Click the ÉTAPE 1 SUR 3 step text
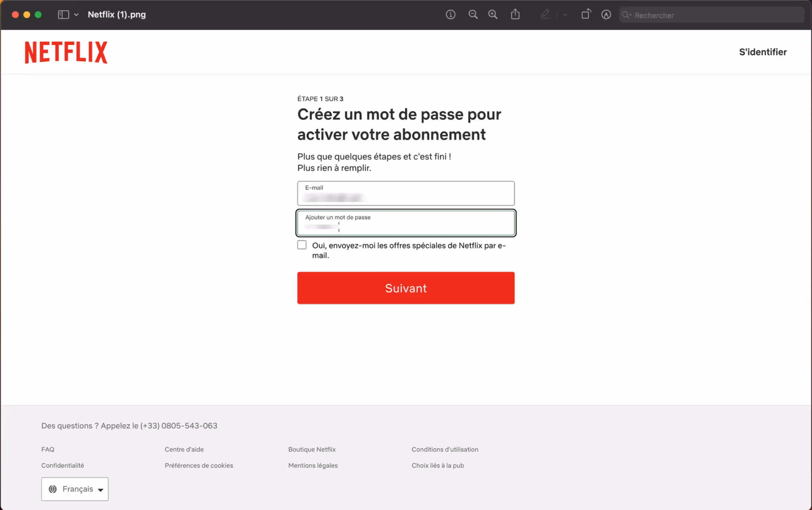The image size is (812, 510). [320, 99]
